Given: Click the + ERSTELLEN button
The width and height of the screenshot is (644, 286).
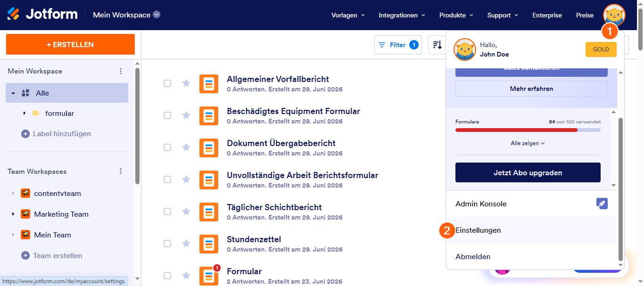Looking at the screenshot, I should [70, 44].
